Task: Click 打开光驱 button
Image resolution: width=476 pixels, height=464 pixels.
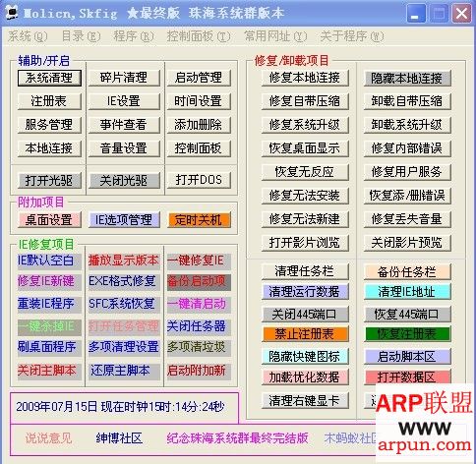Action: click(49, 181)
